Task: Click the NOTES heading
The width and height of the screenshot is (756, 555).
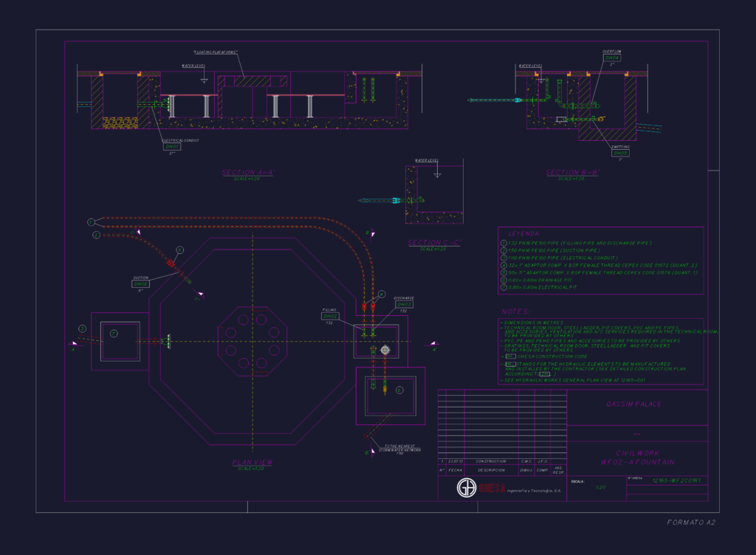Action: (x=515, y=311)
